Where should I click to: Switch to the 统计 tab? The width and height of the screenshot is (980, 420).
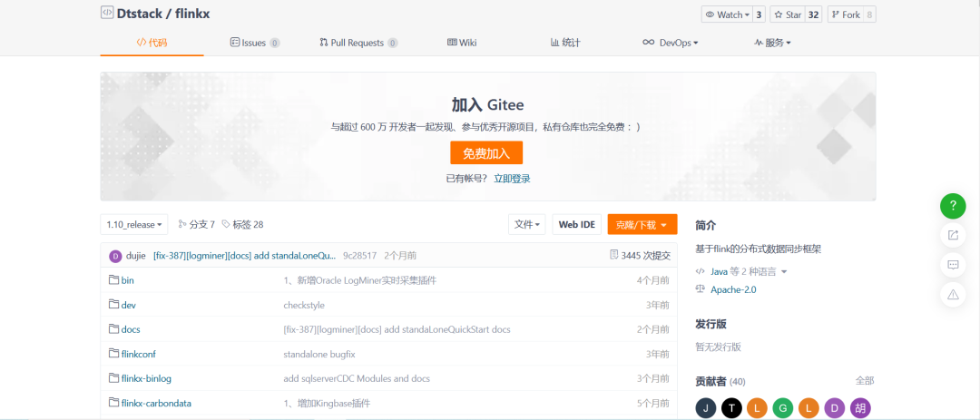(x=565, y=43)
